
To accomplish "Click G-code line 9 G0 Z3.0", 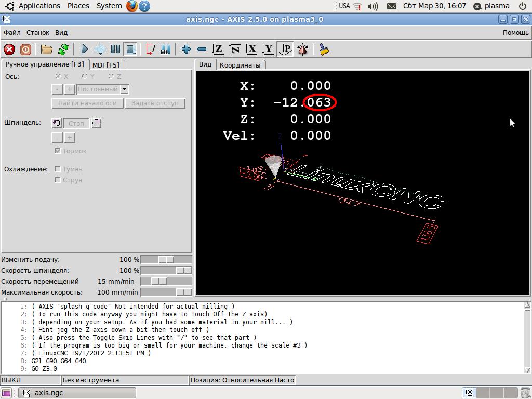I will pyautogui.click(x=44, y=368).
